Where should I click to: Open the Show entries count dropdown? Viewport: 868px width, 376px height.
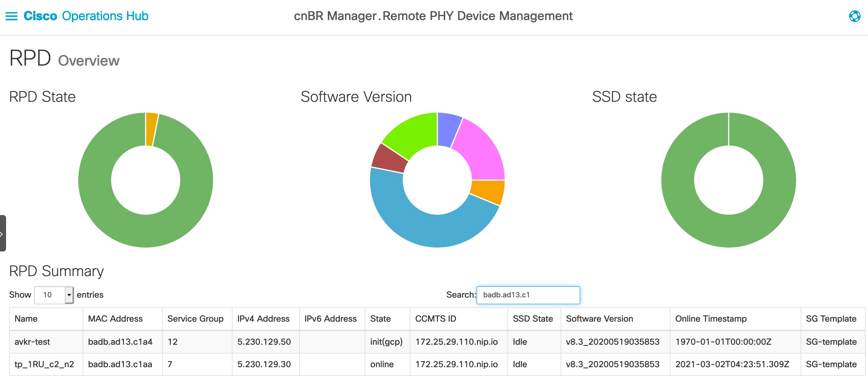tap(54, 295)
